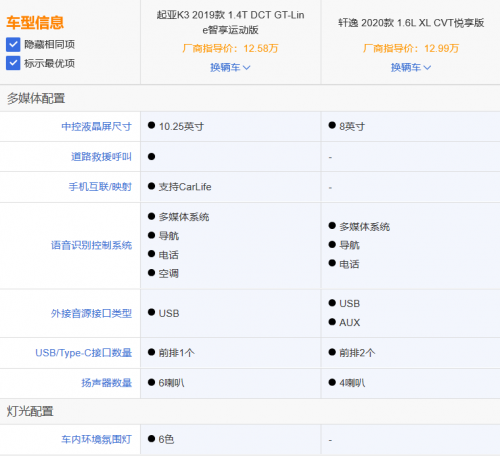Click the 4喇叭 speaker value
Image resolution: width=500 pixels, height=456 pixels.
pyautogui.click(x=352, y=383)
